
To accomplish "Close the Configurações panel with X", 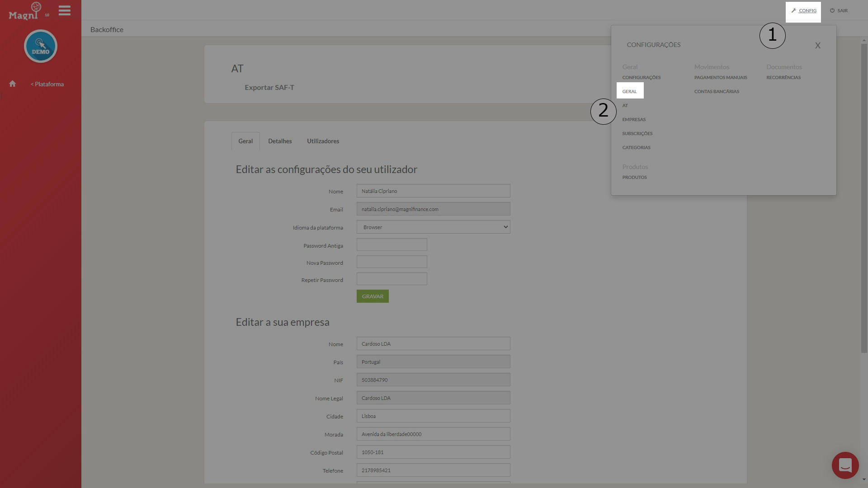I will (x=817, y=46).
